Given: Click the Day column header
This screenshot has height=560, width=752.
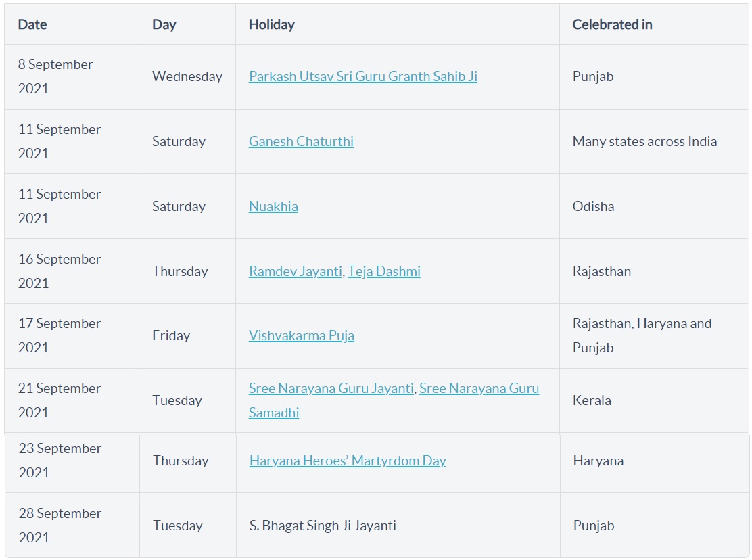Looking at the screenshot, I should pos(164,24).
